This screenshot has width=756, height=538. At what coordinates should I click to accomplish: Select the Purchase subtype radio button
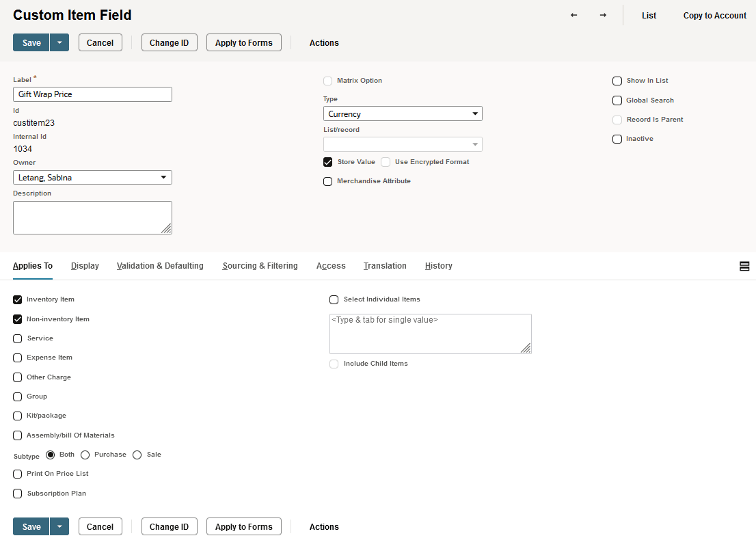coord(85,455)
